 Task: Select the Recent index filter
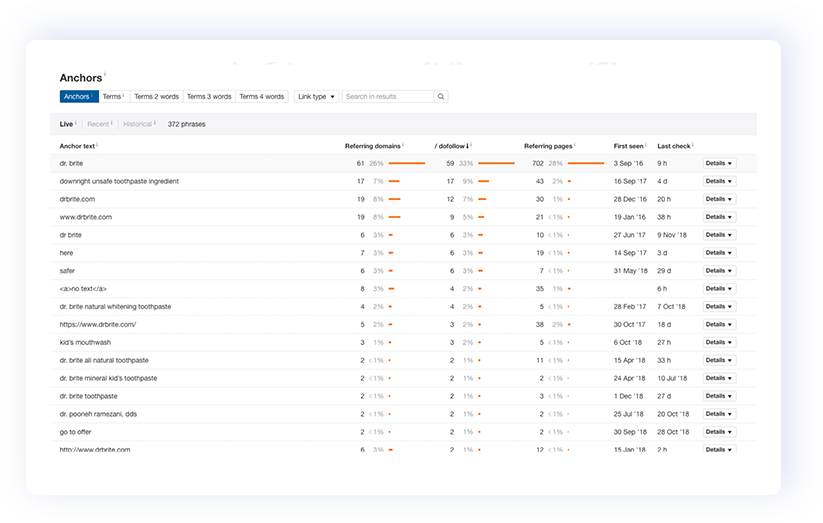pos(98,124)
